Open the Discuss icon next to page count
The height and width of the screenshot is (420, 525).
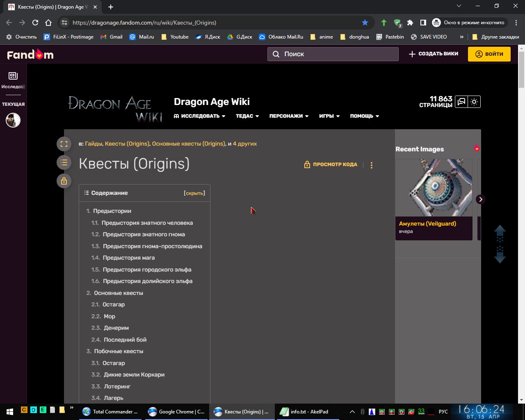[461, 102]
